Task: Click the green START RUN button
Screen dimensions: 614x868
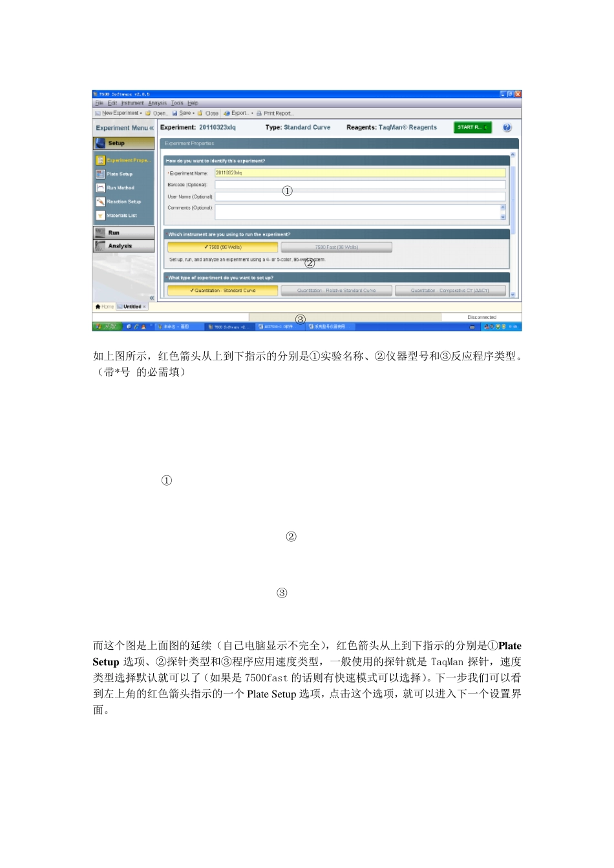Action: click(x=472, y=127)
